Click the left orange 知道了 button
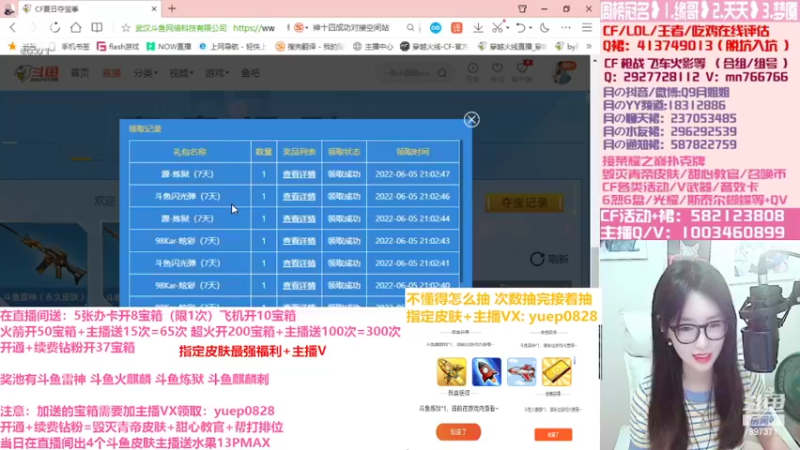 pos(458,432)
